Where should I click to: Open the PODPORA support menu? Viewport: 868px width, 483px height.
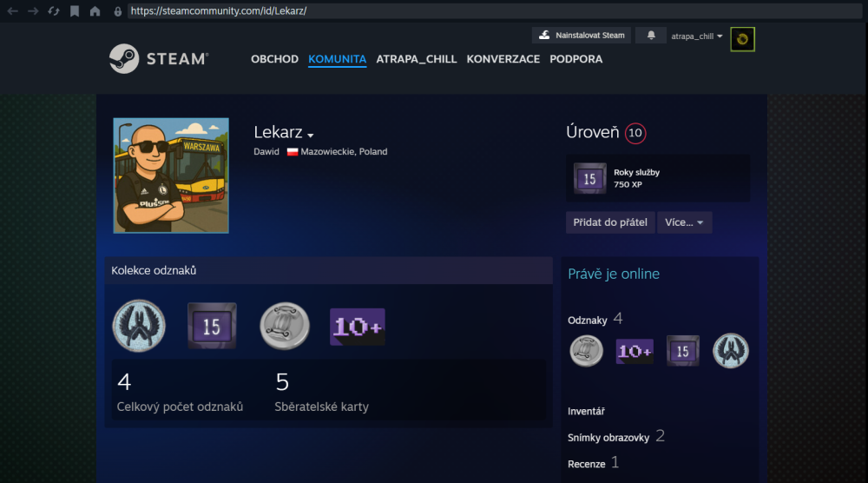[x=575, y=59]
